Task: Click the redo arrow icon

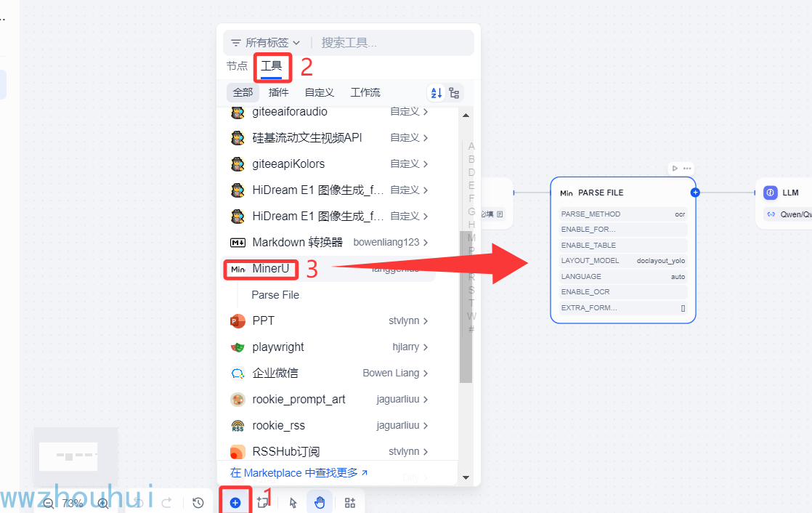Action: (167, 503)
